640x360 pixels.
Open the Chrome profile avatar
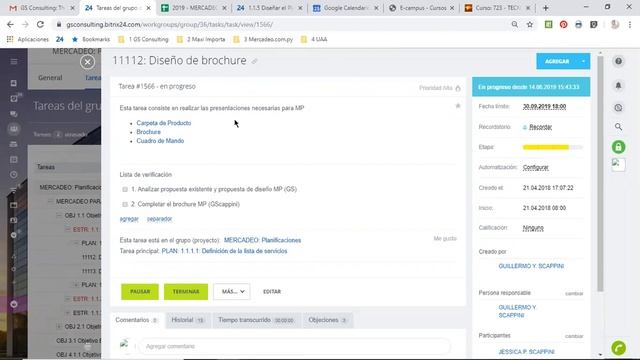tap(615, 24)
